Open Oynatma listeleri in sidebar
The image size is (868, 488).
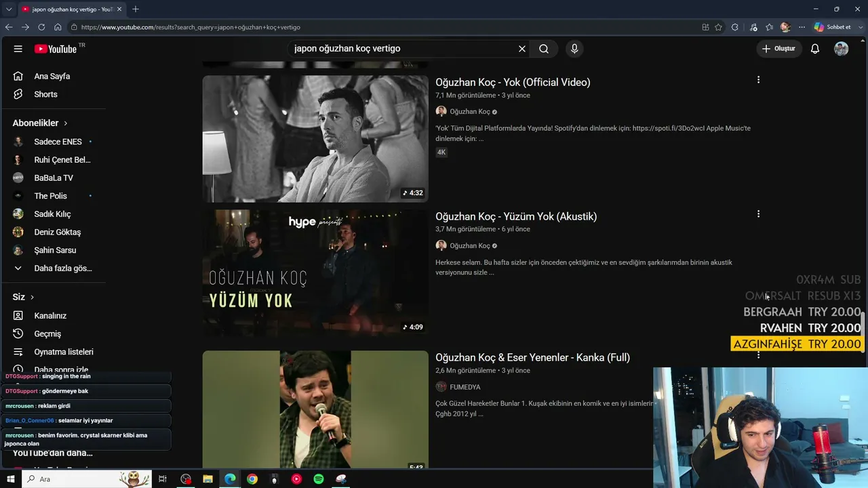53,352
